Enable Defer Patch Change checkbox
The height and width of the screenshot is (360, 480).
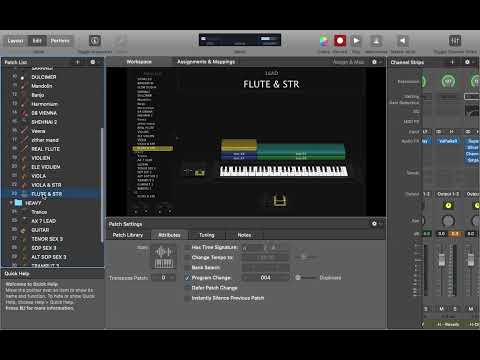pos(187,288)
